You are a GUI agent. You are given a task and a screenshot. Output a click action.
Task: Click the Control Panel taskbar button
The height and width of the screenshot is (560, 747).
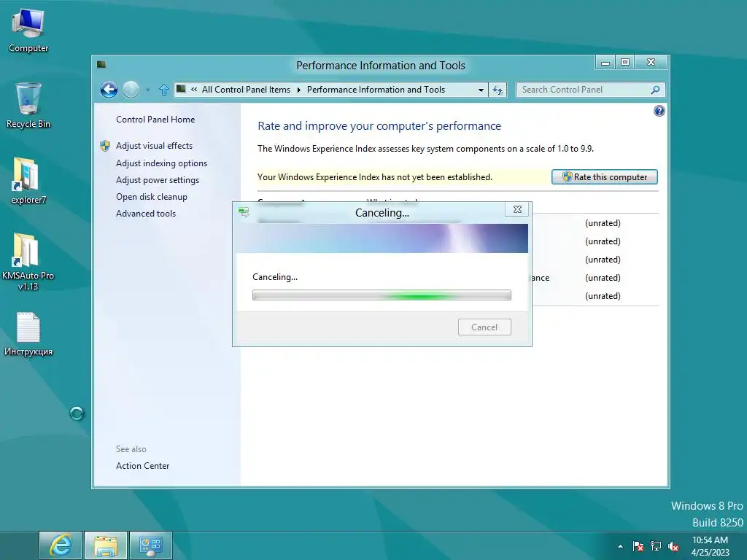[x=150, y=545]
